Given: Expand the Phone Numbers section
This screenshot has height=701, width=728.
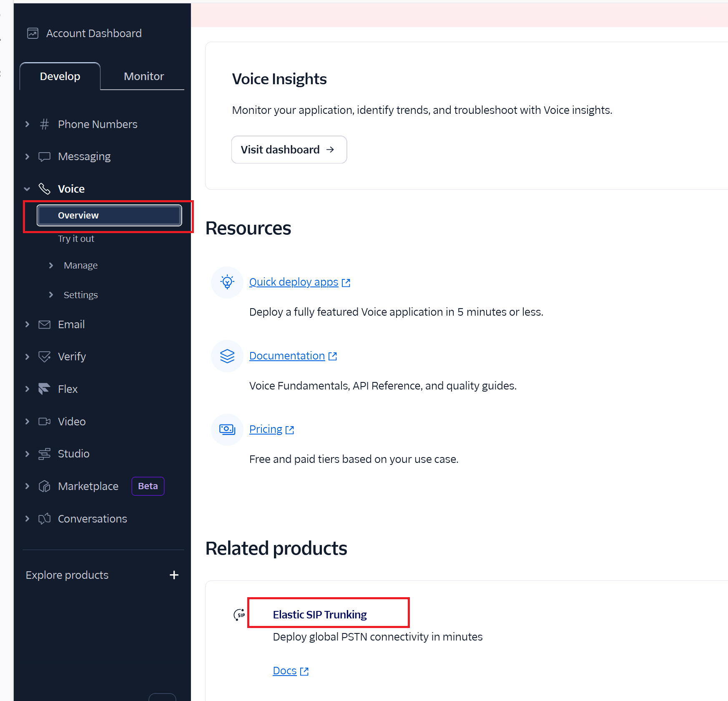Looking at the screenshot, I should pyautogui.click(x=28, y=124).
